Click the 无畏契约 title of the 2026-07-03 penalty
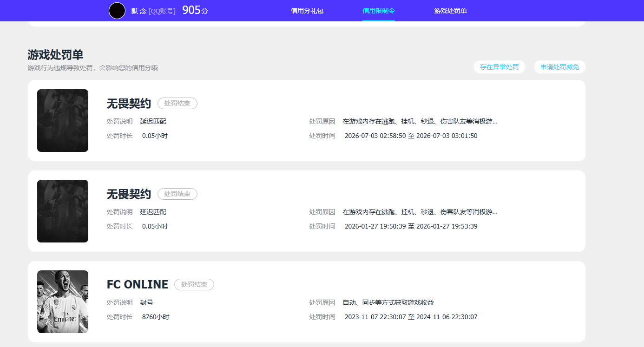 [x=129, y=104]
